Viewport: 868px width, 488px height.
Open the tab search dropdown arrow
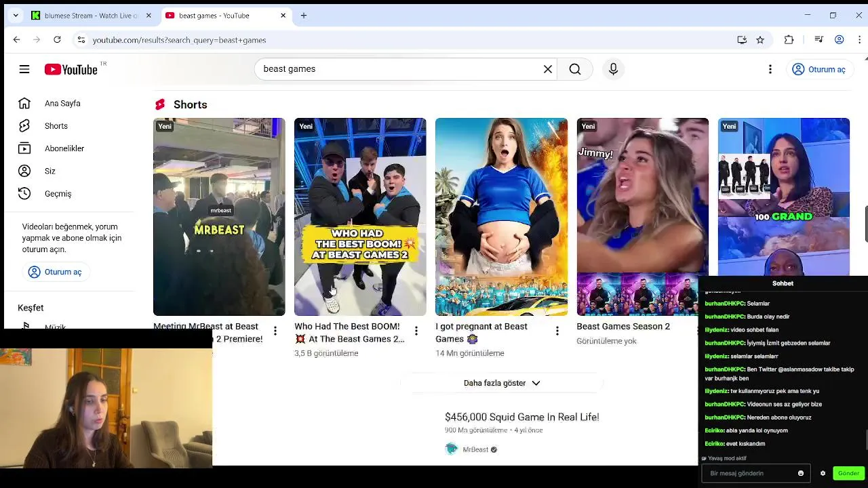coord(16,16)
